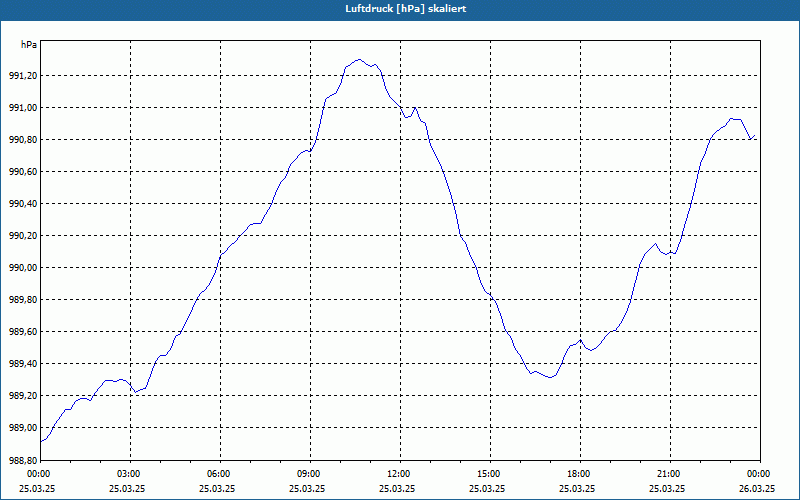Pick the 990,20 axis label

23,236
